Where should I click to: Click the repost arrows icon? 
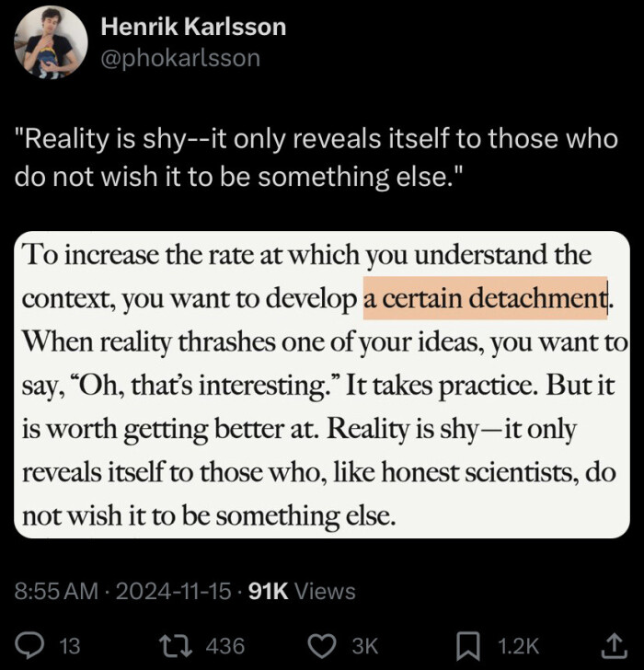tap(172, 646)
